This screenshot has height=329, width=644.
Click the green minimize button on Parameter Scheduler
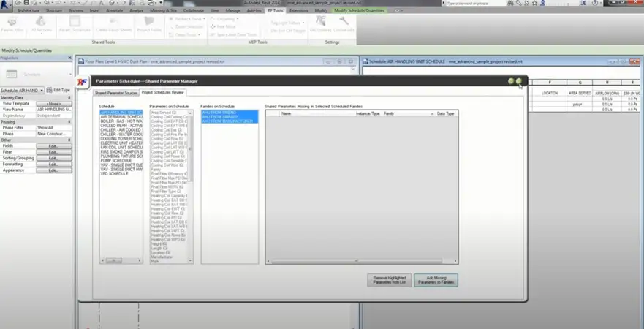511,81
